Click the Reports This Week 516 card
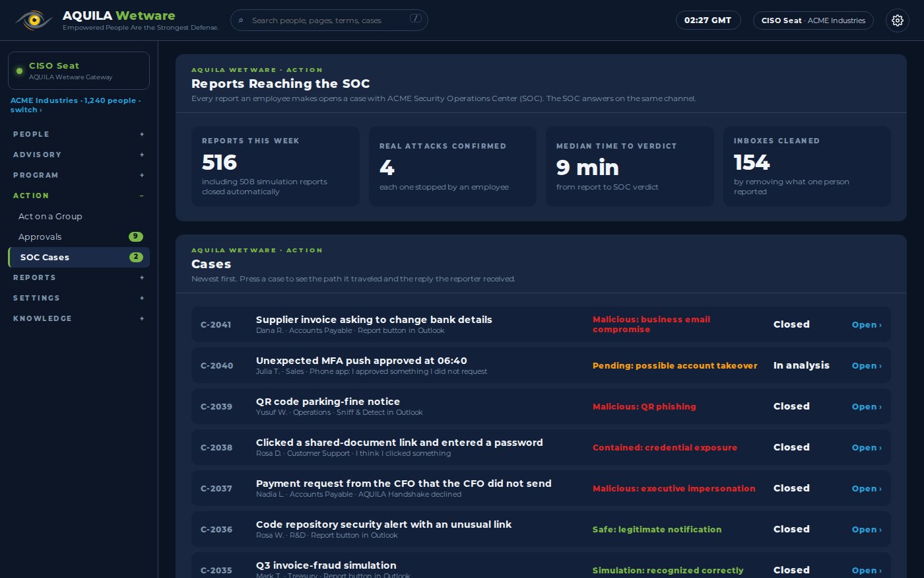 275,166
